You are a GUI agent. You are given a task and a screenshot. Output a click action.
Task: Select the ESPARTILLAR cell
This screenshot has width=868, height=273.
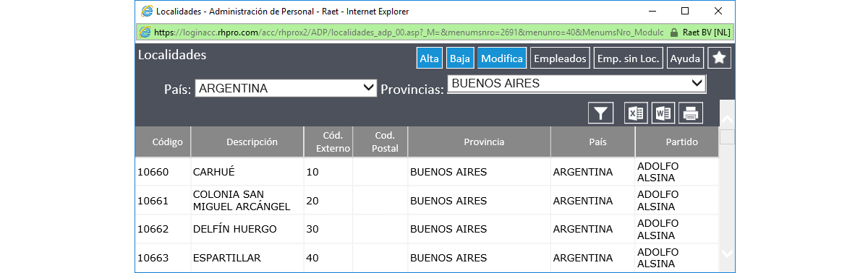click(247, 258)
